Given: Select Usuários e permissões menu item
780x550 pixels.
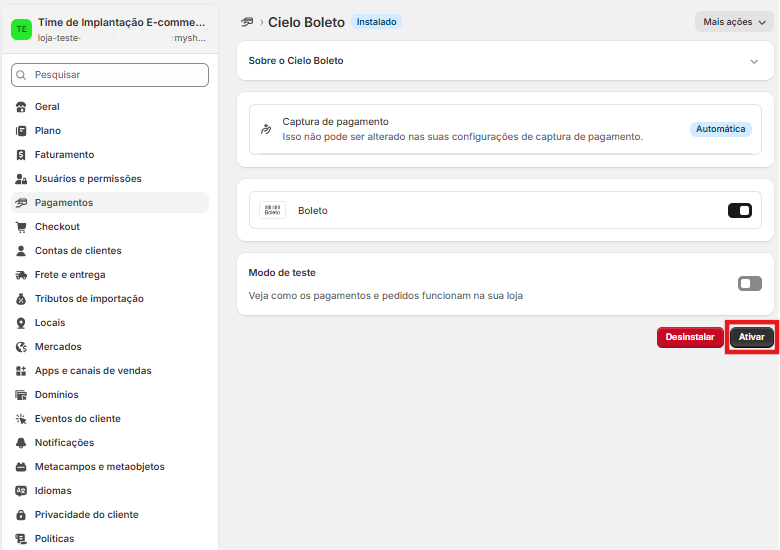Looking at the screenshot, I should coord(110,179).
